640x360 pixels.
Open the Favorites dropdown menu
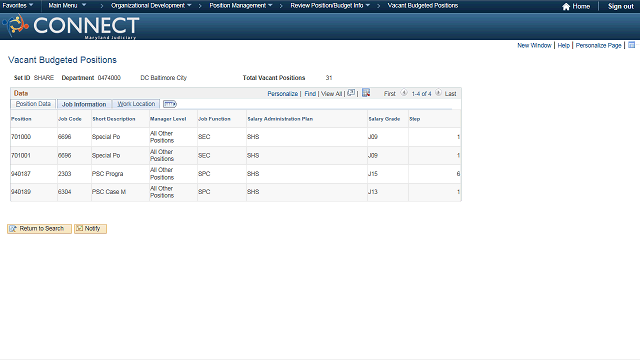click(x=18, y=5)
